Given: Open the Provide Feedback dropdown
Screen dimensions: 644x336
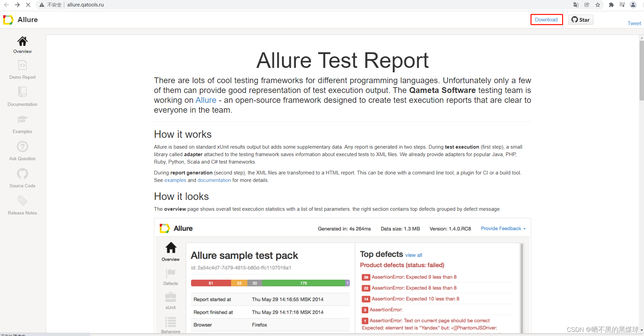Looking at the screenshot, I should click(x=503, y=228).
